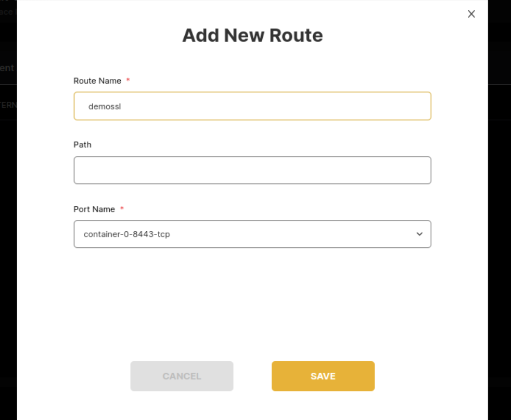Click the dark overlay right of the dialog

pos(500,208)
